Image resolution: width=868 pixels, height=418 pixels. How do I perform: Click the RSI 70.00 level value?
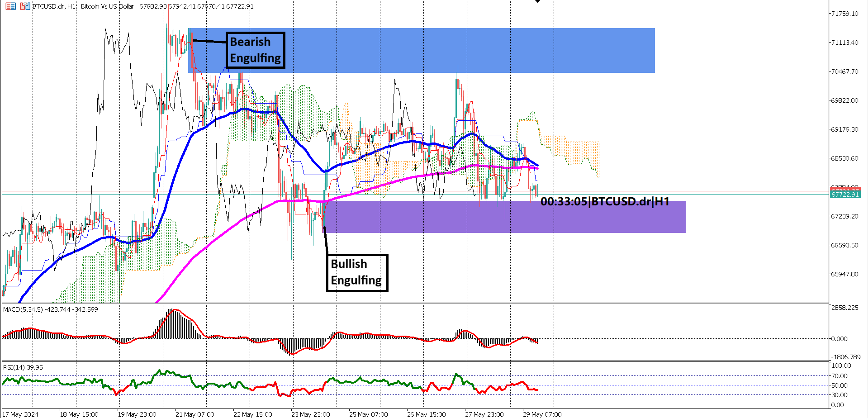[x=840, y=376]
